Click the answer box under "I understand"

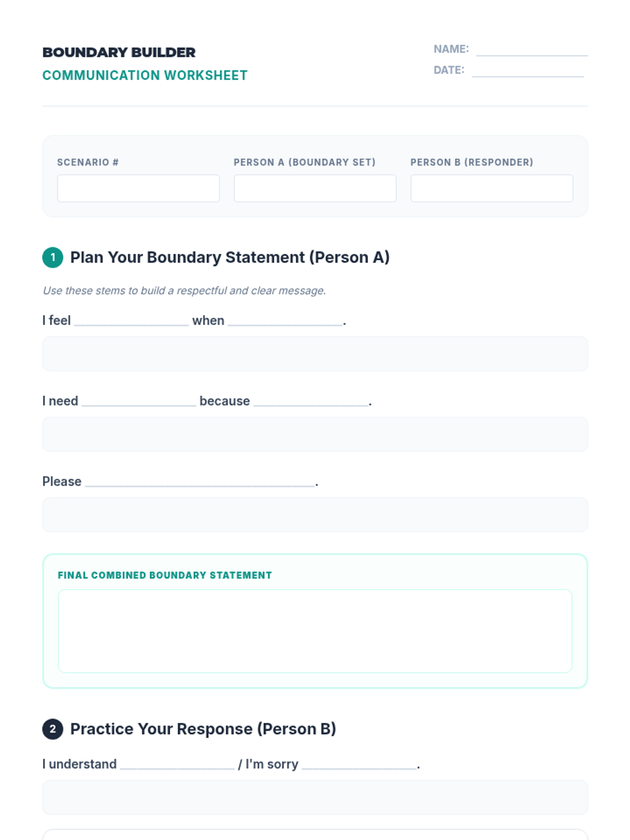coord(315,797)
